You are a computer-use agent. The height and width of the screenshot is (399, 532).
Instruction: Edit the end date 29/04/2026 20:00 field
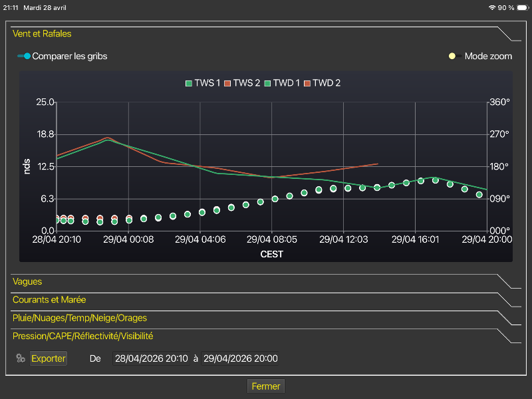pos(240,359)
